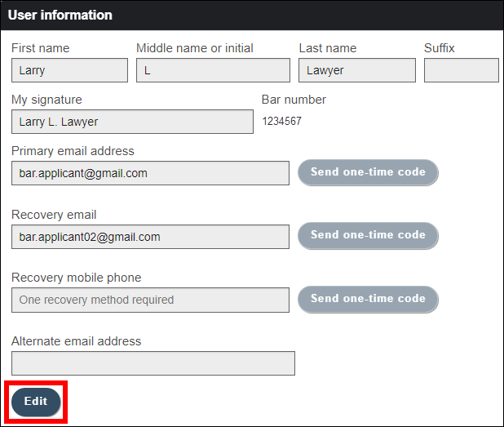Focus the Recovery mobile phone field
Viewport: 504px width, 427px height.
[150, 300]
